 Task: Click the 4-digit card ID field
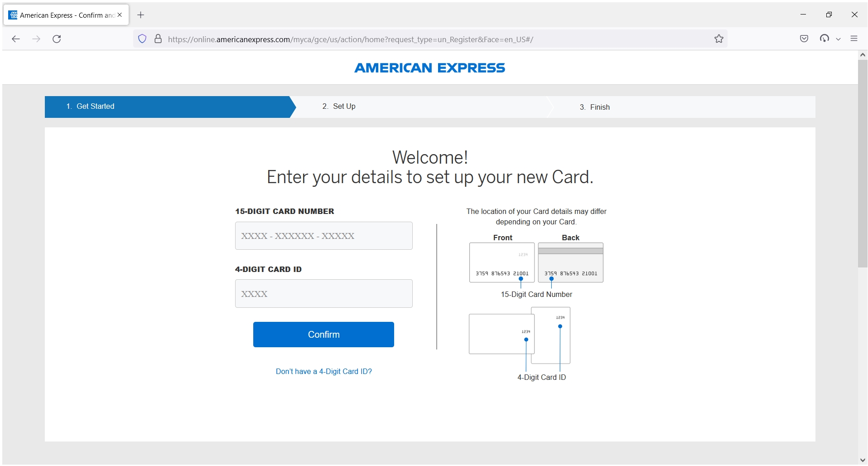tap(323, 293)
